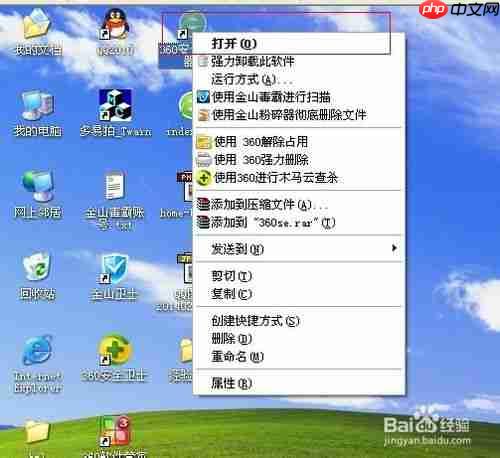Open the Recycle Bin icon
This screenshot has height=458, width=500.
[37, 266]
